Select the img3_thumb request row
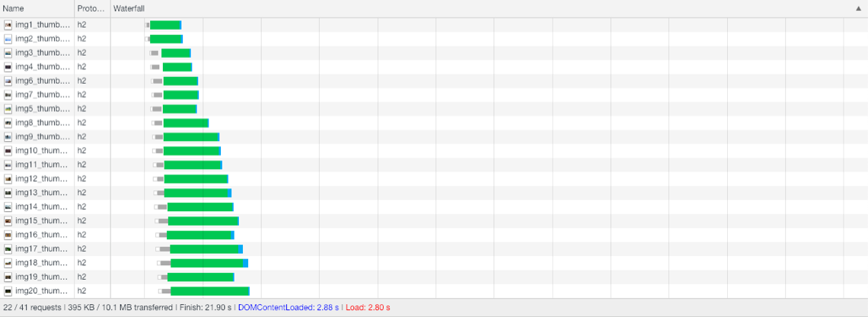The height and width of the screenshot is (317, 868). (43, 53)
